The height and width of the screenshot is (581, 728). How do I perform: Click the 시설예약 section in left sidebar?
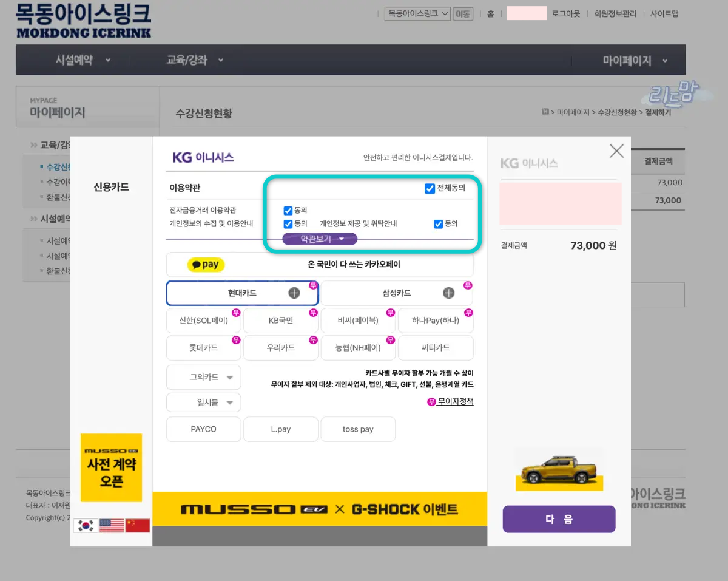(56, 219)
